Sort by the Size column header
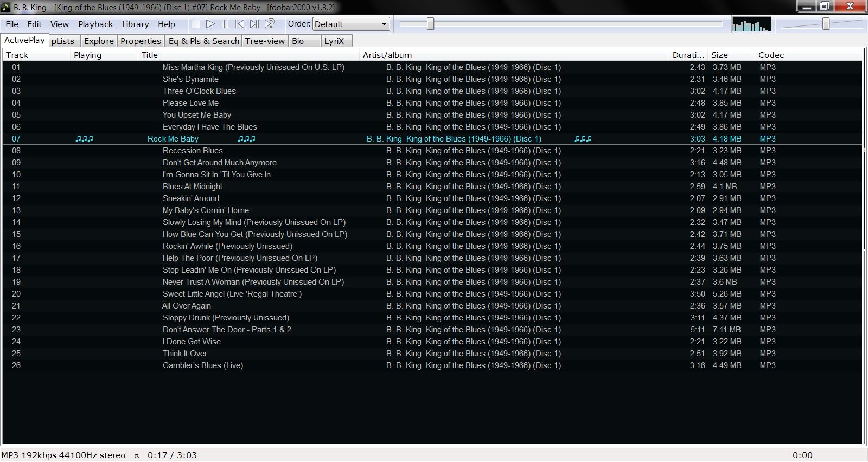 click(x=732, y=55)
